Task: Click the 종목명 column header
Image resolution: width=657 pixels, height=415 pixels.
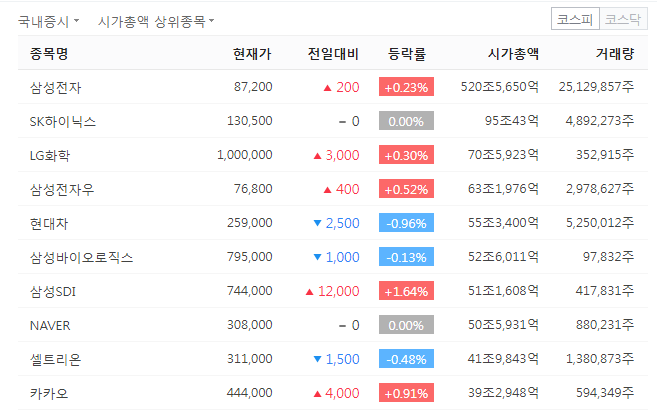Action: pyautogui.click(x=49, y=54)
